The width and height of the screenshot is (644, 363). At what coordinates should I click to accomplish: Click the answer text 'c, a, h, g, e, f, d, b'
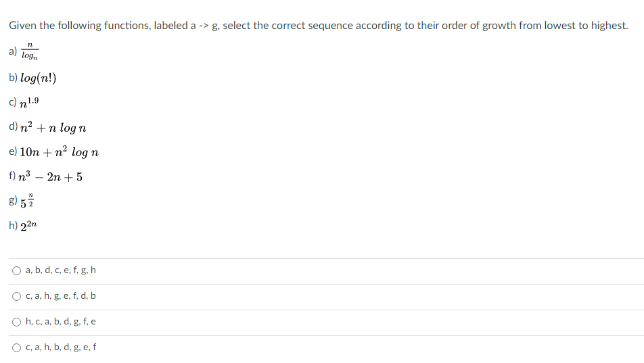(60, 295)
